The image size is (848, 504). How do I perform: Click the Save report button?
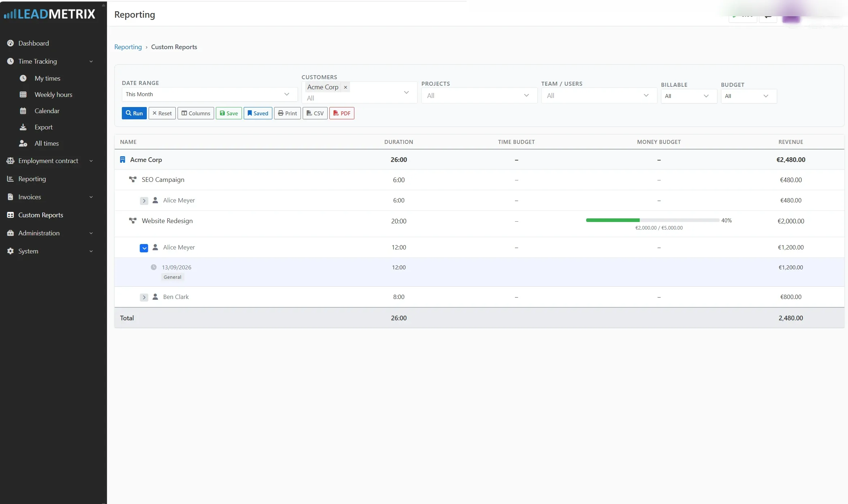[x=229, y=113]
